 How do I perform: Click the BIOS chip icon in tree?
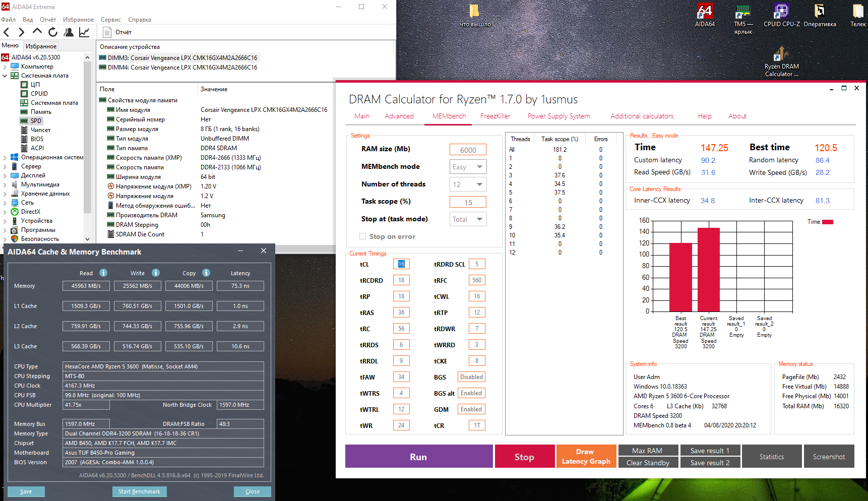tap(24, 139)
